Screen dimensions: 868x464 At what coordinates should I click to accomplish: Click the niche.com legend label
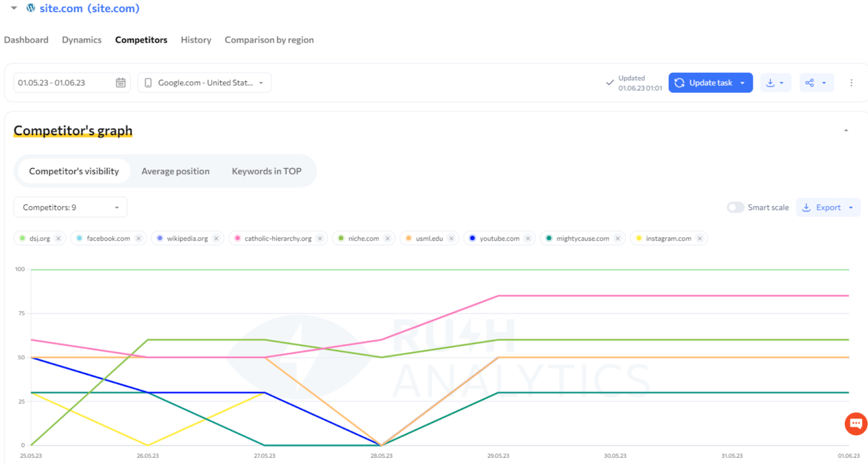[x=363, y=238]
